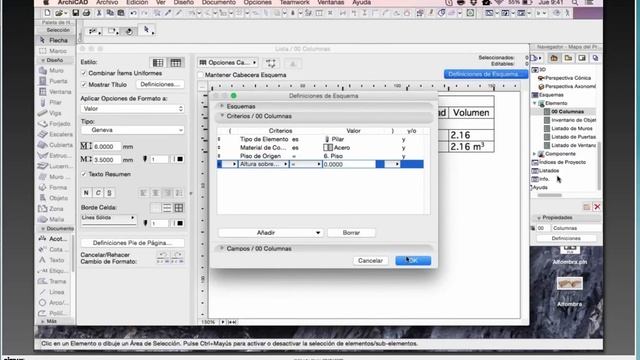
Task: Open the Documento menu
Action: [219, 2]
